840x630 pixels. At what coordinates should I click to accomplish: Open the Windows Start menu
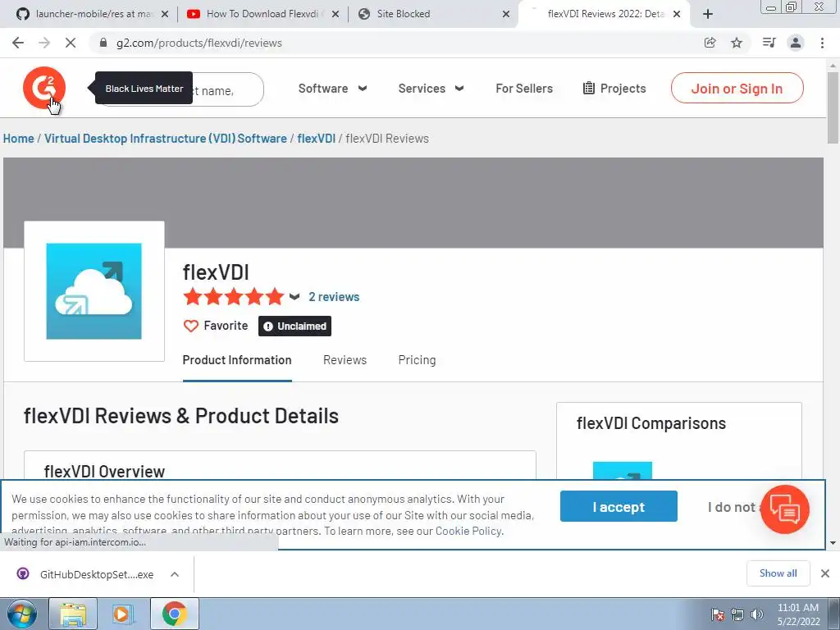coord(21,614)
